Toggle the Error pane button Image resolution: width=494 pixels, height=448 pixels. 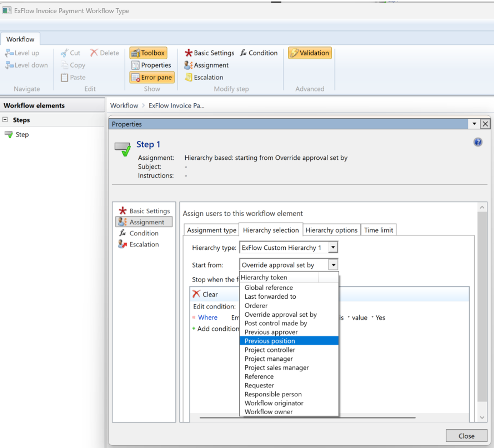tap(152, 77)
